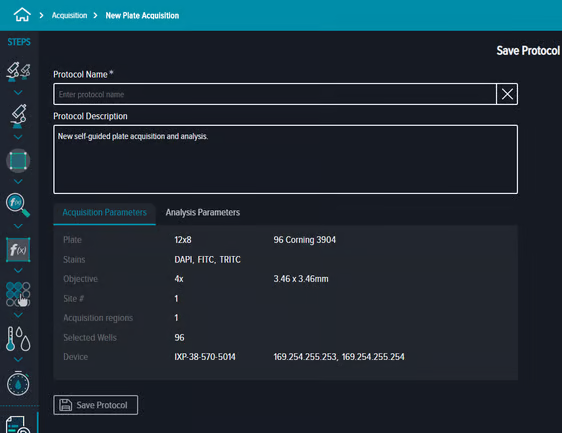This screenshot has width=562, height=433.
Task: Select the f(x) function step icon
Action: (18, 249)
